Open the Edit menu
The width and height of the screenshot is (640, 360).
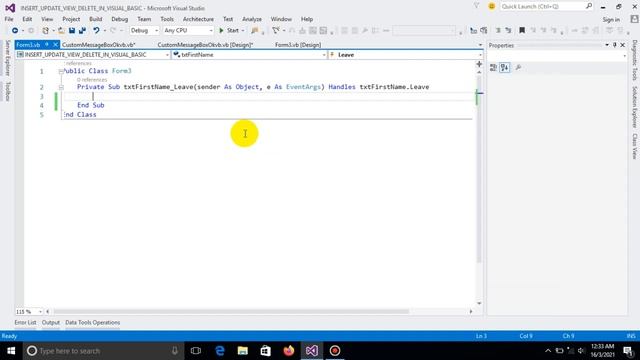pos(27,19)
